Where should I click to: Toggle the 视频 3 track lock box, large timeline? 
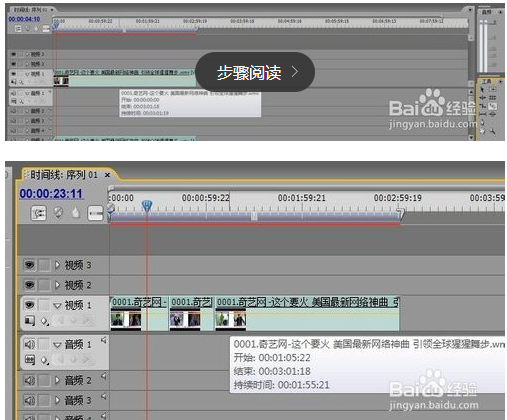tap(44, 265)
